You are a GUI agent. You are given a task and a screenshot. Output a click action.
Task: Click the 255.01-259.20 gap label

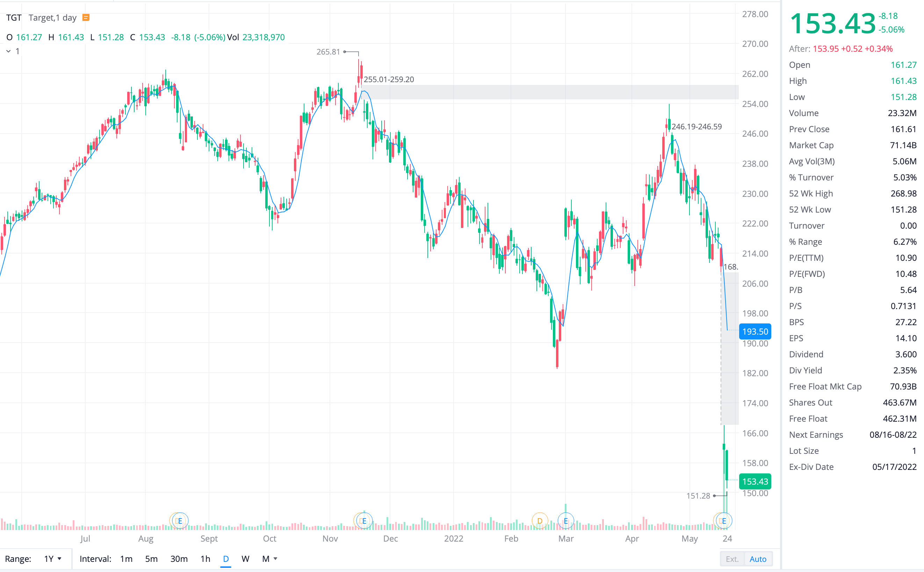coord(389,79)
